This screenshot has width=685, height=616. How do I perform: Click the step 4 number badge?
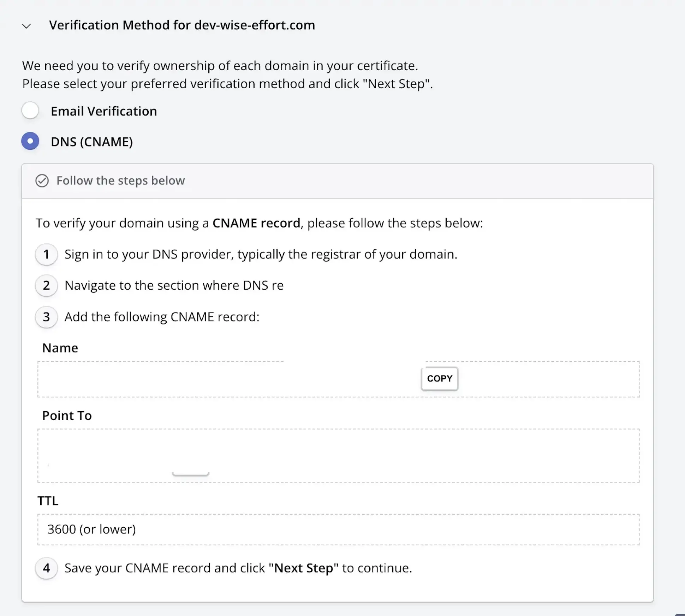click(46, 568)
